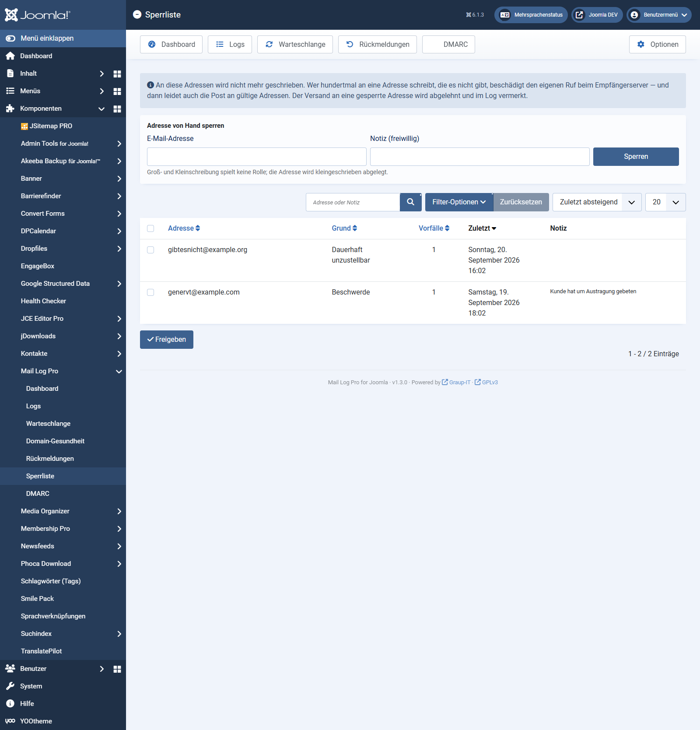Check the box for genervt@example.com
Viewport: 700px width, 730px height.
tap(150, 292)
